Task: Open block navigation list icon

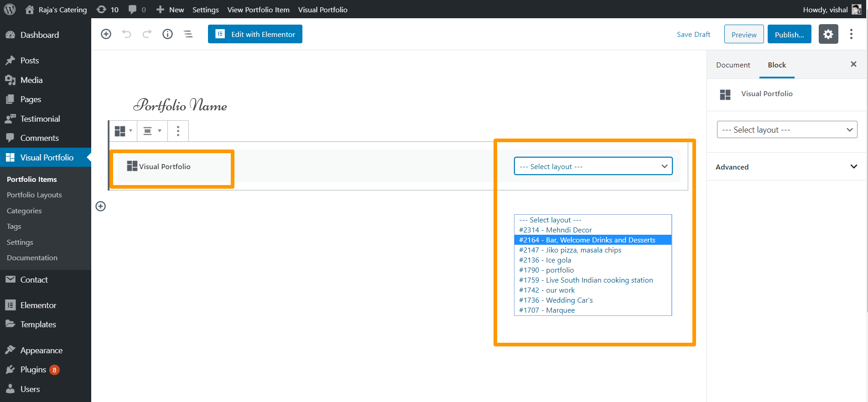Action: coord(188,34)
